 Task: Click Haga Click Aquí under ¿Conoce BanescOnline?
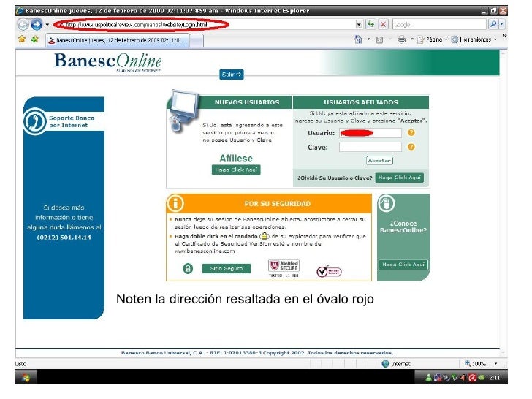[x=403, y=265]
